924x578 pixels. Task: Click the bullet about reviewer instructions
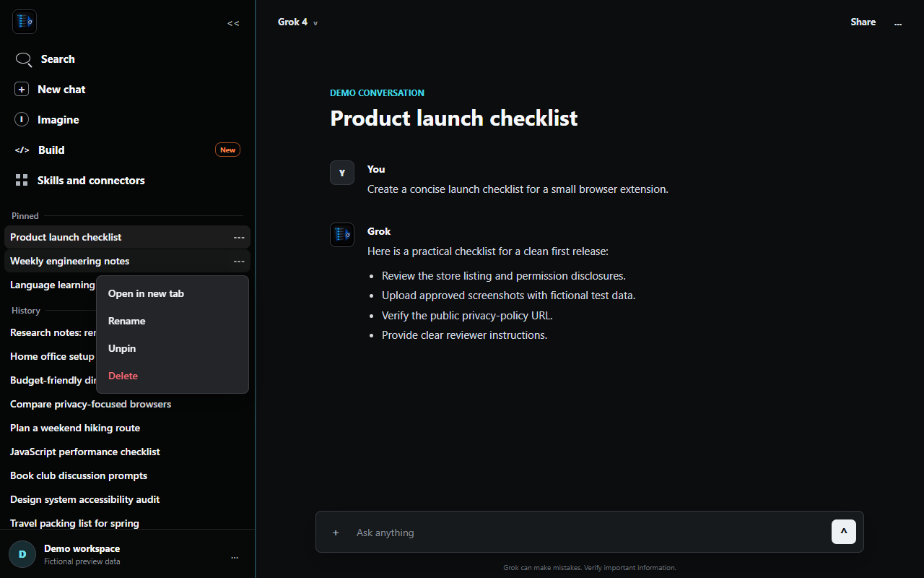(x=464, y=335)
